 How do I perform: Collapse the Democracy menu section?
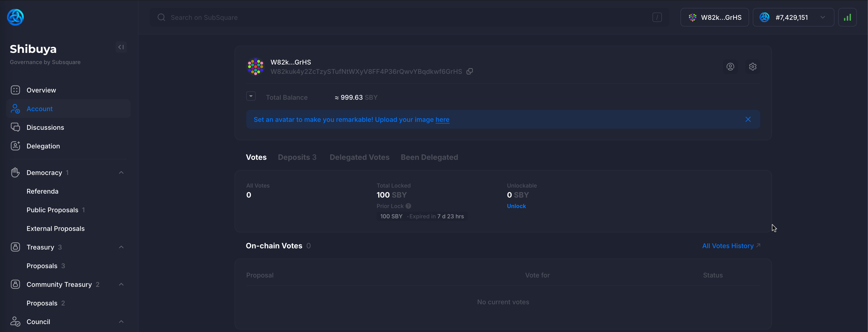121,173
